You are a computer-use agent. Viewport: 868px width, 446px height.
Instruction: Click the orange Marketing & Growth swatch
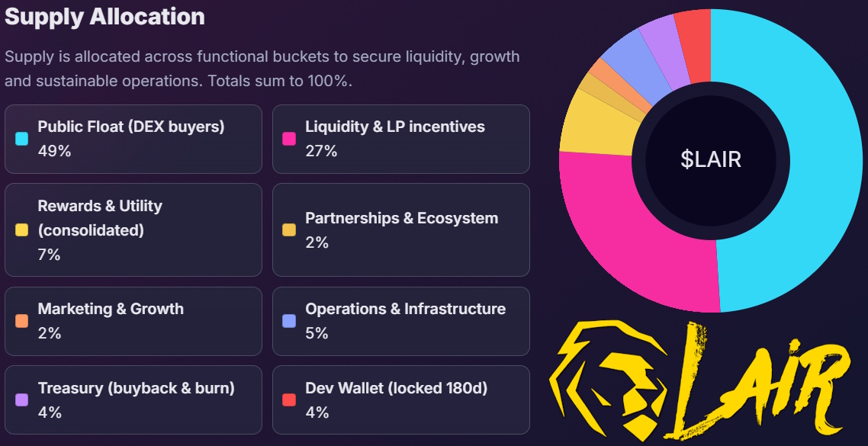(21, 321)
